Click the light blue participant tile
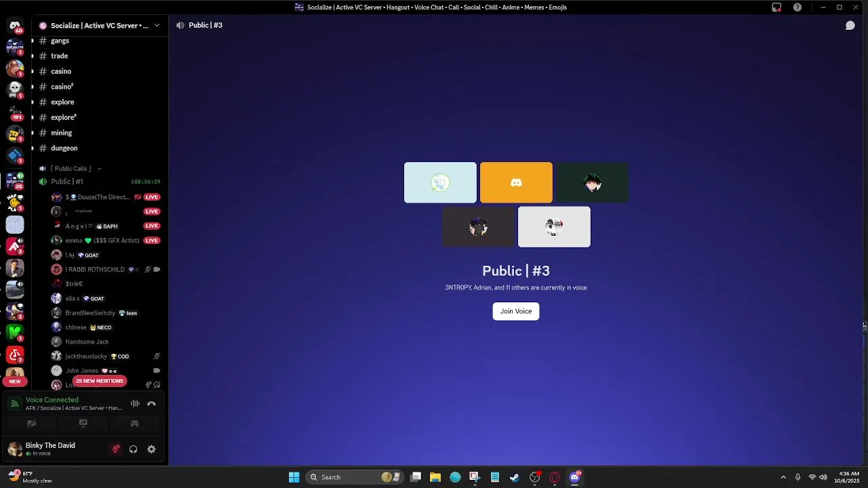This screenshot has width=868, height=488. [x=440, y=182]
